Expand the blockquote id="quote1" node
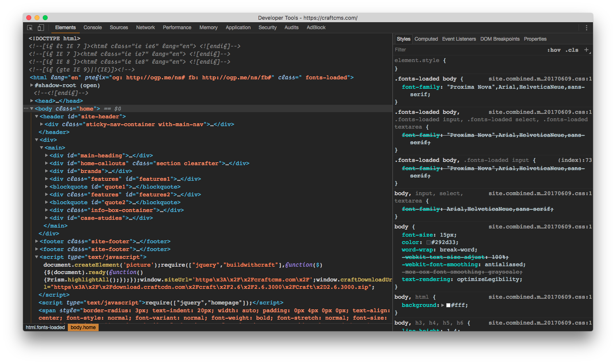616x364 pixels. [46, 187]
